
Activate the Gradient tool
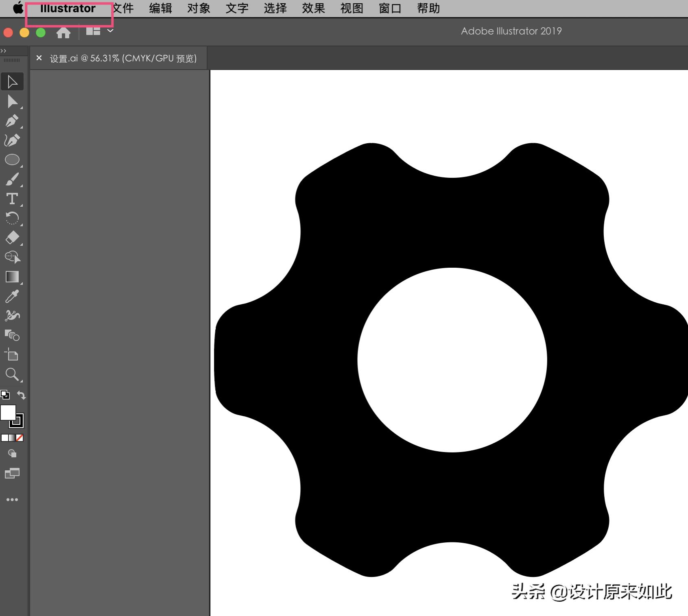(13, 277)
